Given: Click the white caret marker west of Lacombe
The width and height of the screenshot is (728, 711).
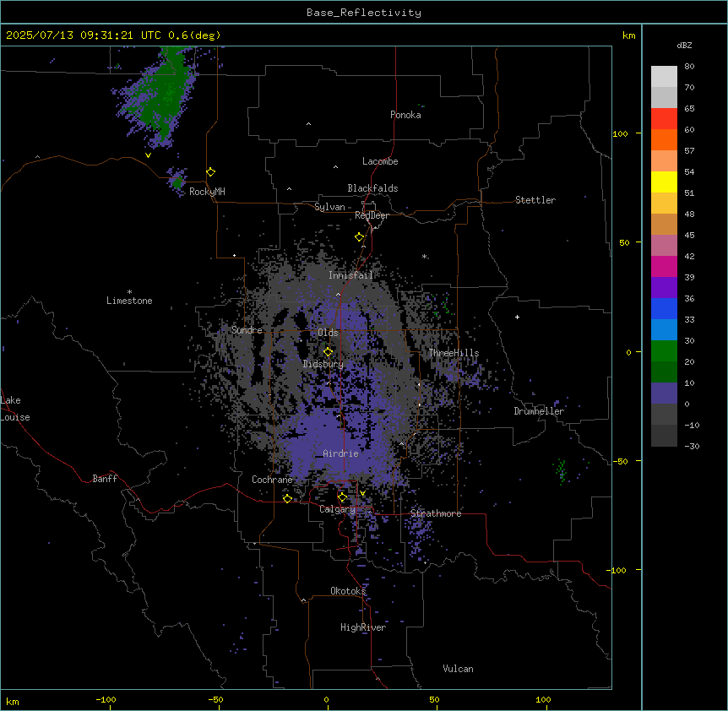Looking at the screenshot, I should [x=335, y=167].
